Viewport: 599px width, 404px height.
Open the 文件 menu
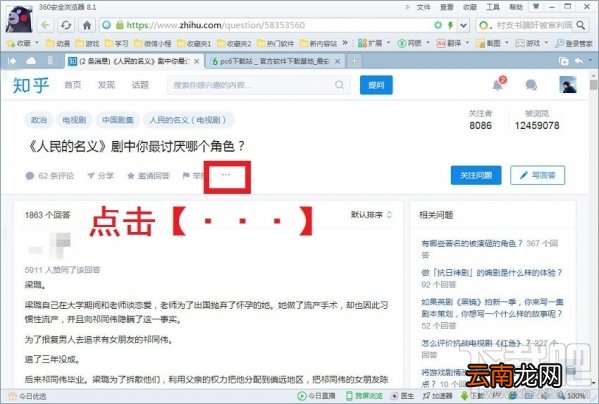[423, 7]
